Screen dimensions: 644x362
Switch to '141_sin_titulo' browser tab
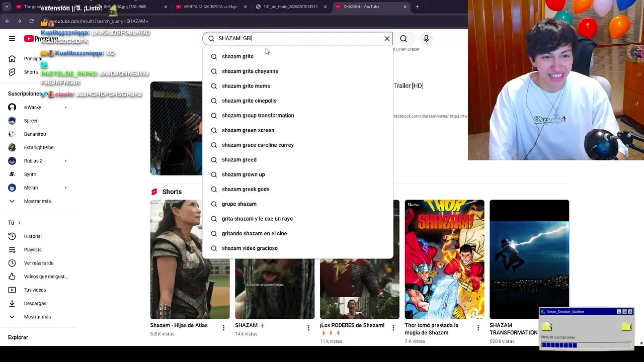click(291, 7)
